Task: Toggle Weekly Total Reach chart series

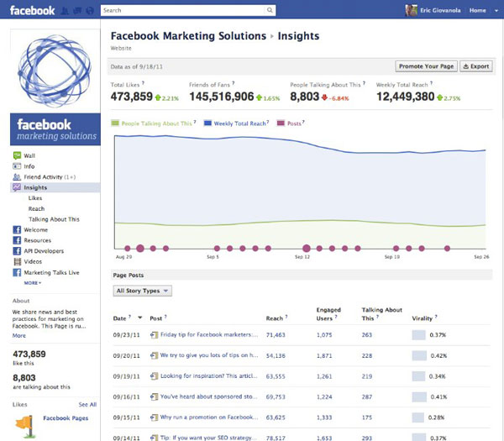Action: [x=236, y=123]
